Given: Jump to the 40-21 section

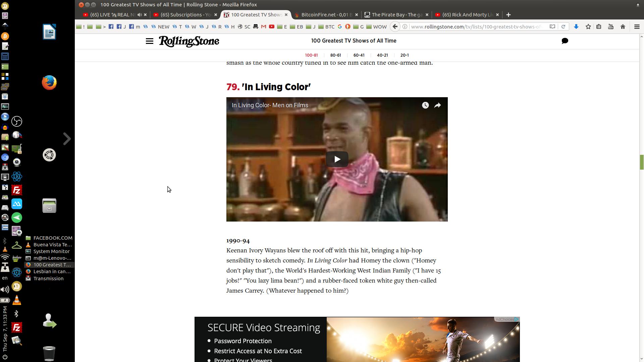Looking at the screenshot, I should coord(382,55).
